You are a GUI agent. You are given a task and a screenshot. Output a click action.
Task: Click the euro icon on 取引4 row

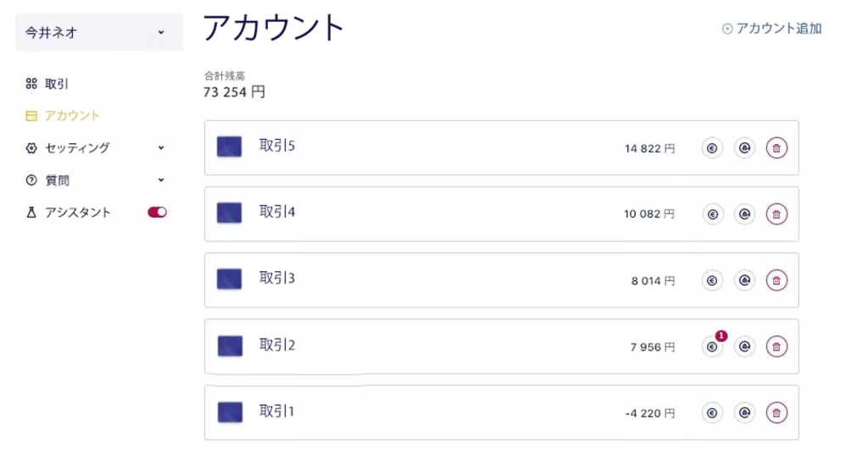[x=712, y=214]
